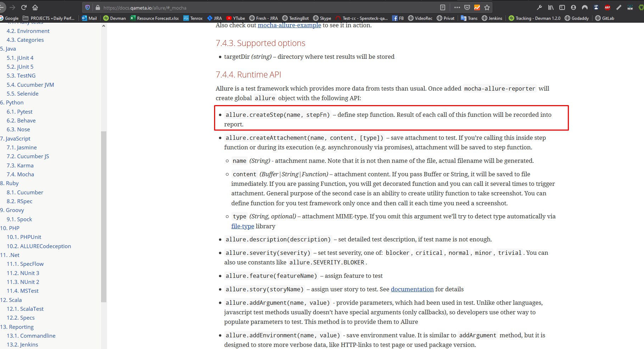The width and height of the screenshot is (644, 349).
Task: Bookmark this page with the star icon
Action: point(487,7)
